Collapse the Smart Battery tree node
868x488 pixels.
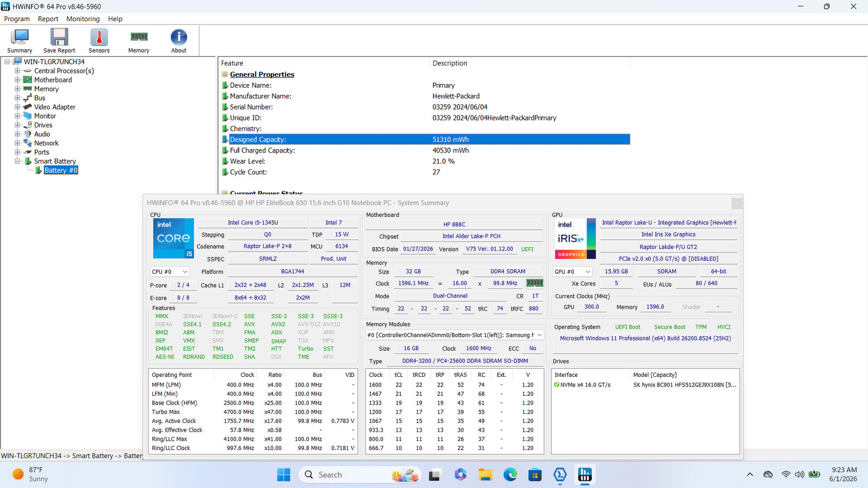(17, 161)
